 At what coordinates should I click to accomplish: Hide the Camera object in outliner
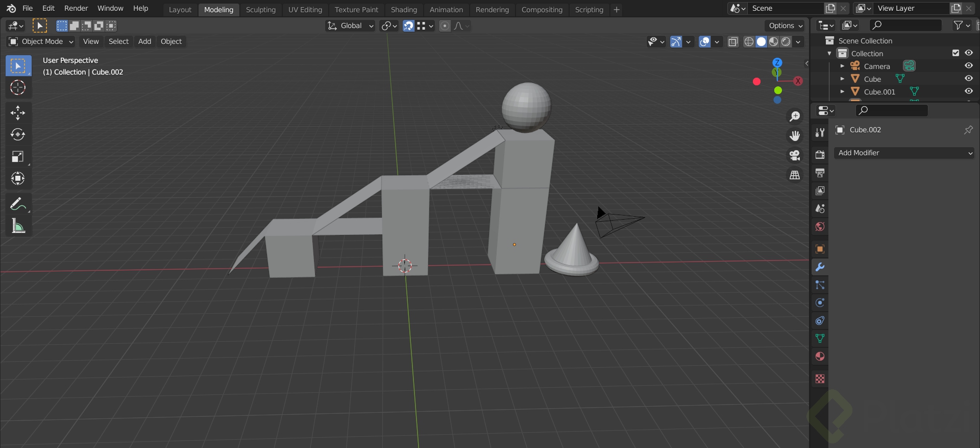[x=968, y=66]
